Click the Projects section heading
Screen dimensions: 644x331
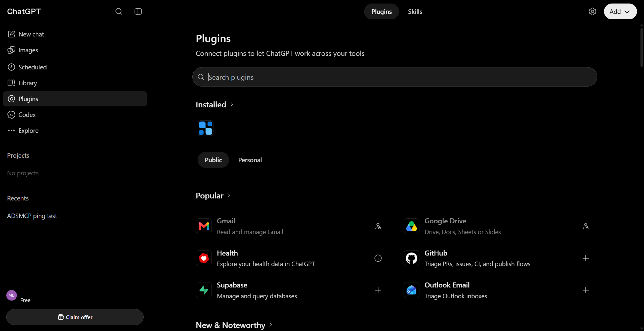point(18,155)
